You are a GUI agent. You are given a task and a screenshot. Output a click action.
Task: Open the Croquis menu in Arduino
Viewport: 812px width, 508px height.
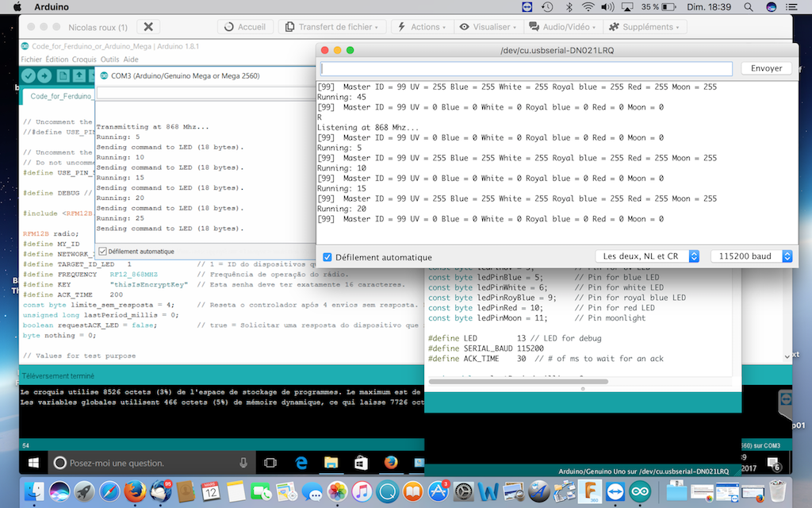84,60
